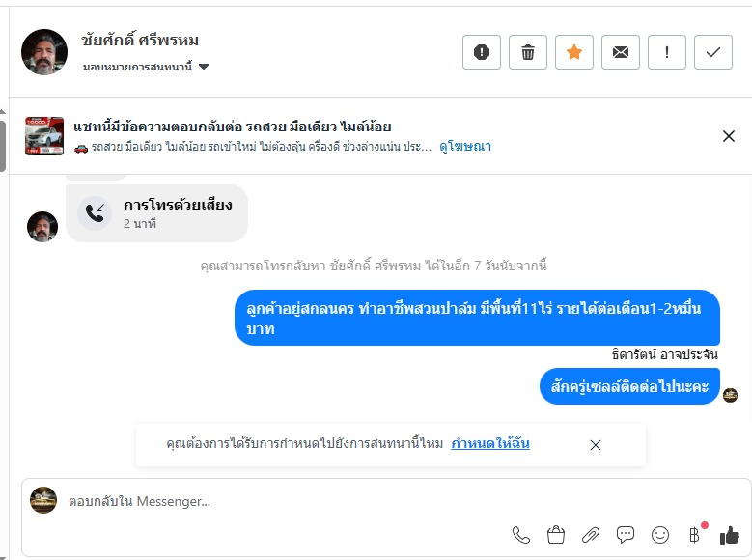Open the emoji picker smiley icon
This screenshot has width=752, height=560.
(x=660, y=534)
